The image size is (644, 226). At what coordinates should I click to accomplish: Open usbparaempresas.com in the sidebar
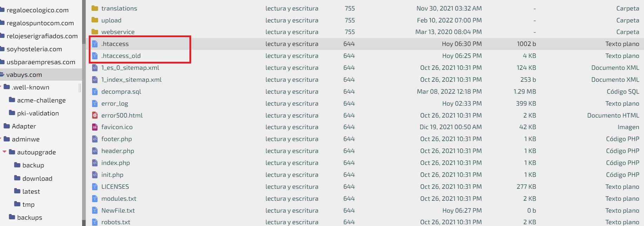(41, 62)
